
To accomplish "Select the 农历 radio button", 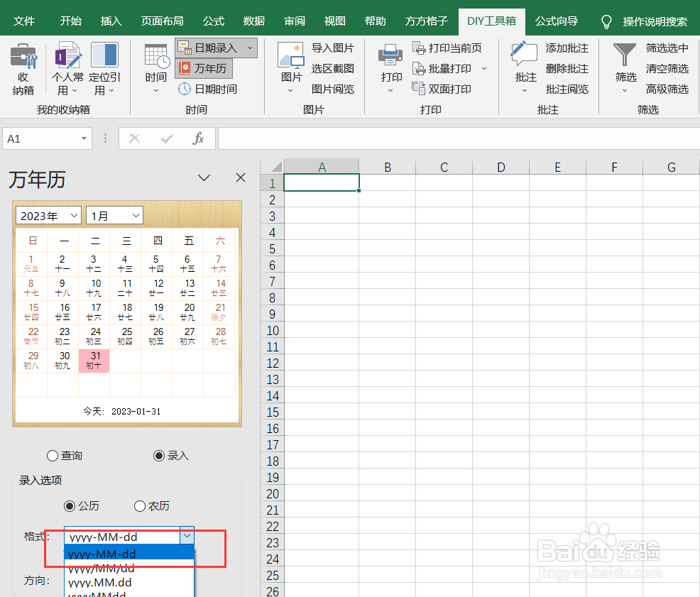I will coord(140,506).
